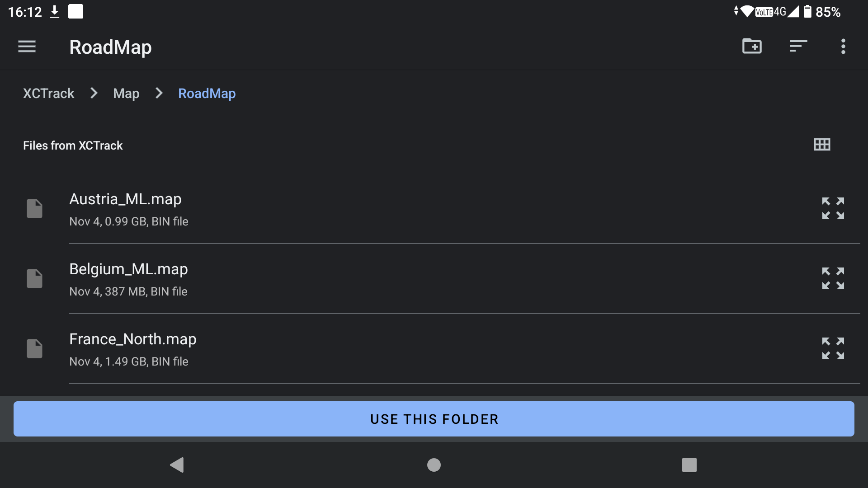Go to the Map folder breadcrumb
The image size is (868, 488).
126,94
